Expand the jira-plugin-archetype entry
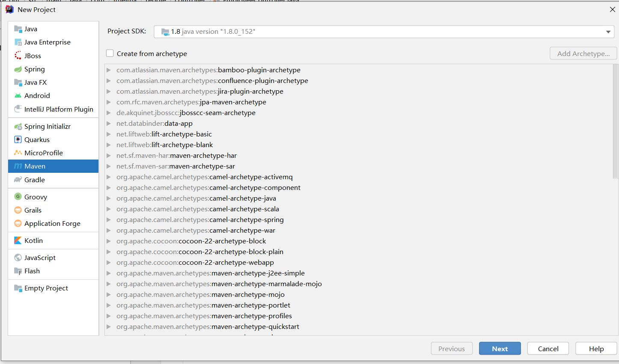Image resolution: width=619 pixels, height=364 pixels. 109,92
